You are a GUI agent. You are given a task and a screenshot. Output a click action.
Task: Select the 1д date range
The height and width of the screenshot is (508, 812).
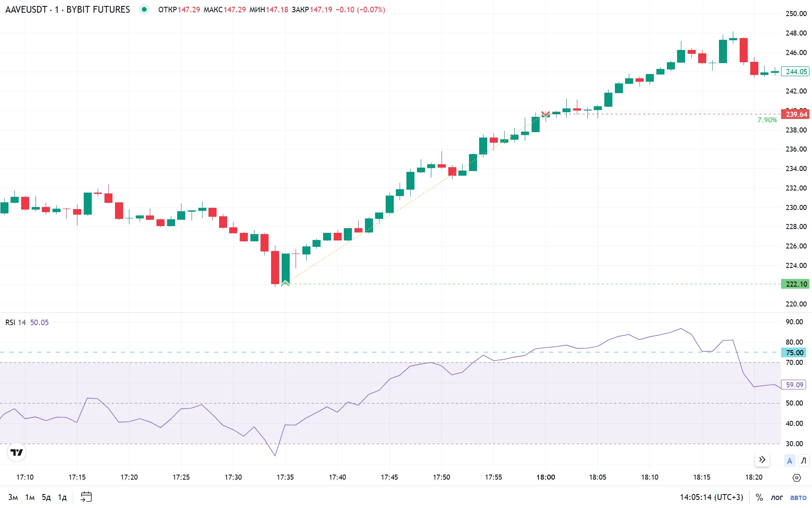pos(62,497)
